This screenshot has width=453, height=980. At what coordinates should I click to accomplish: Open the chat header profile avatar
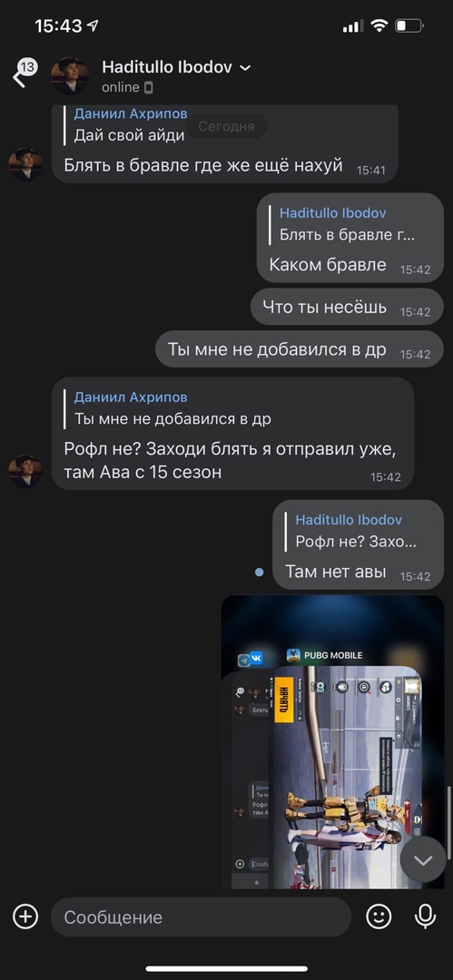pyautogui.click(x=70, y=75)
